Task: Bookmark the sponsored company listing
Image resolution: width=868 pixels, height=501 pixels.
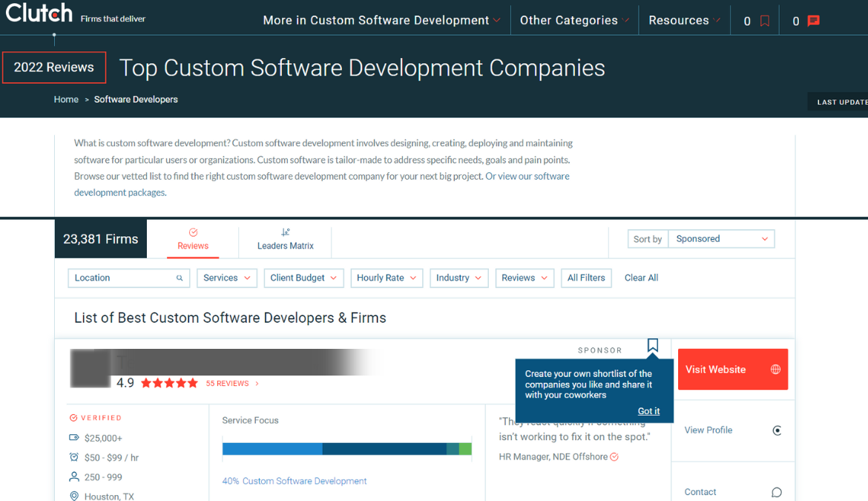Action: click(653, 345)
